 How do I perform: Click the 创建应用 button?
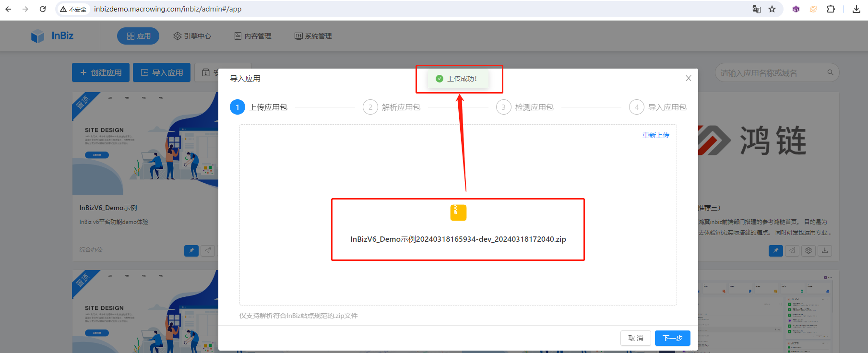click(101, 72)
